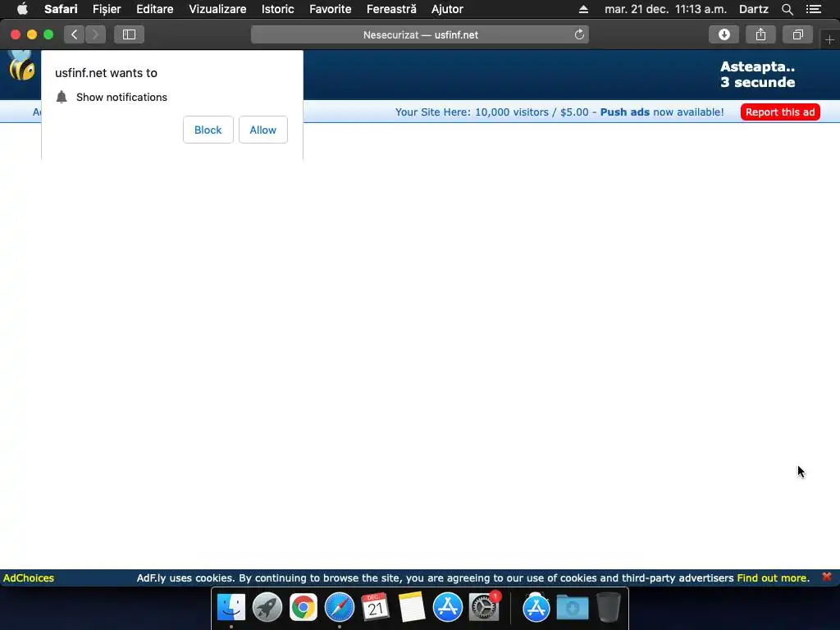Viewport: 840px width, 630px height.
Task: Open the Downloads folder in Dock
Action: tap(572, 607)
